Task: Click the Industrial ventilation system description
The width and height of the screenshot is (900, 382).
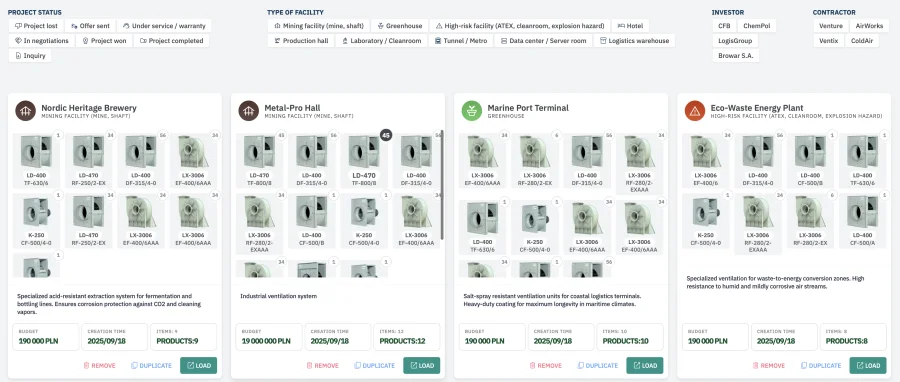Action: tap(278, 297)
